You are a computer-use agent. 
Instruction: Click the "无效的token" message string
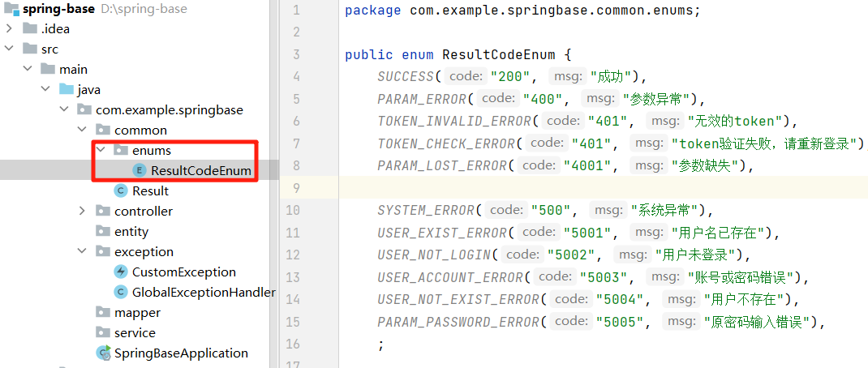735,122
